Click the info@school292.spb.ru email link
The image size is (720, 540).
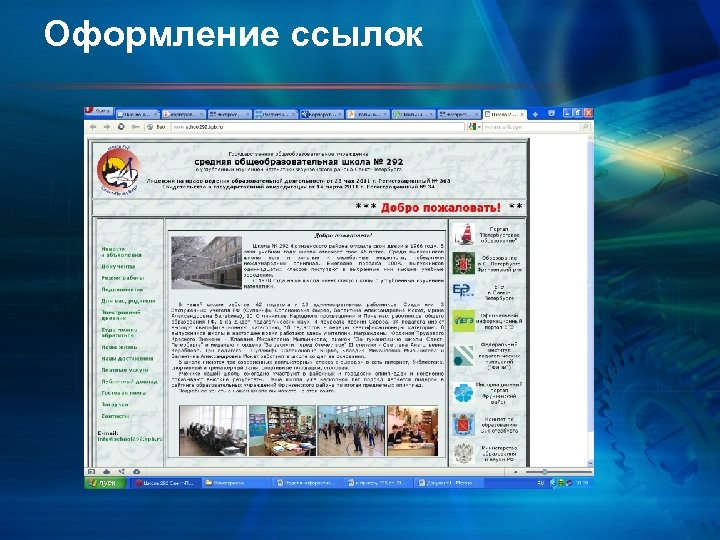130,439
